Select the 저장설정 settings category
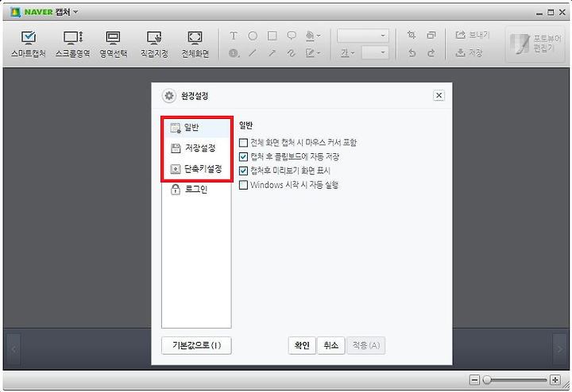 [196, 148]
